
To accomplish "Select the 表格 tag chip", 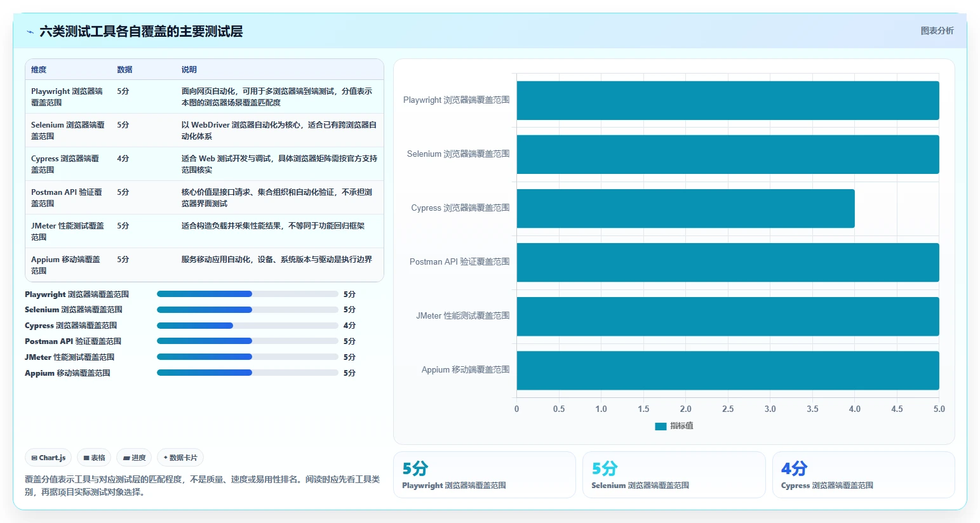I will (x=94, y=458).
